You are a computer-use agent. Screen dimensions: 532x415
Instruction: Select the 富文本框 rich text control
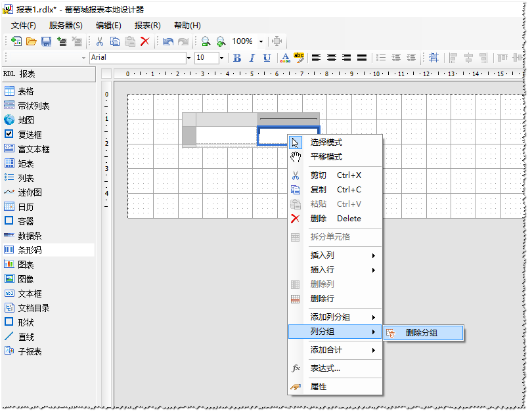(48, 149)
